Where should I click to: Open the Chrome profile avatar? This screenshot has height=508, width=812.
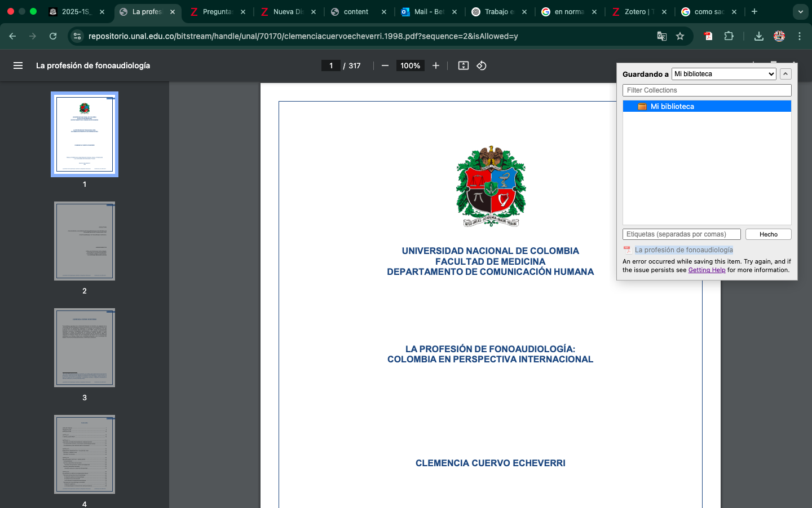tap(779, 36)
